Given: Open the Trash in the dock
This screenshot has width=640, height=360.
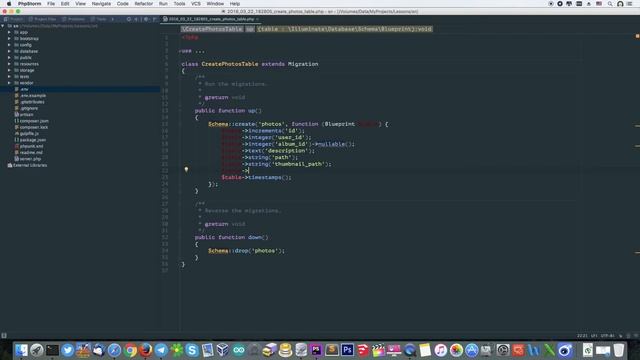Looking at the screenshot, I should point(619,350).
